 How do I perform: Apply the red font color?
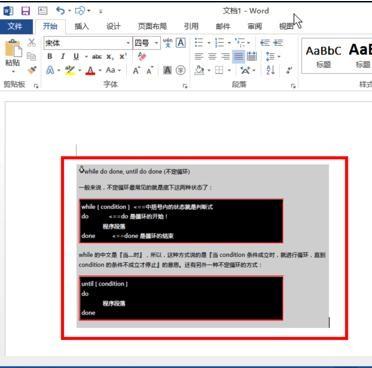(x=90, y=70)
